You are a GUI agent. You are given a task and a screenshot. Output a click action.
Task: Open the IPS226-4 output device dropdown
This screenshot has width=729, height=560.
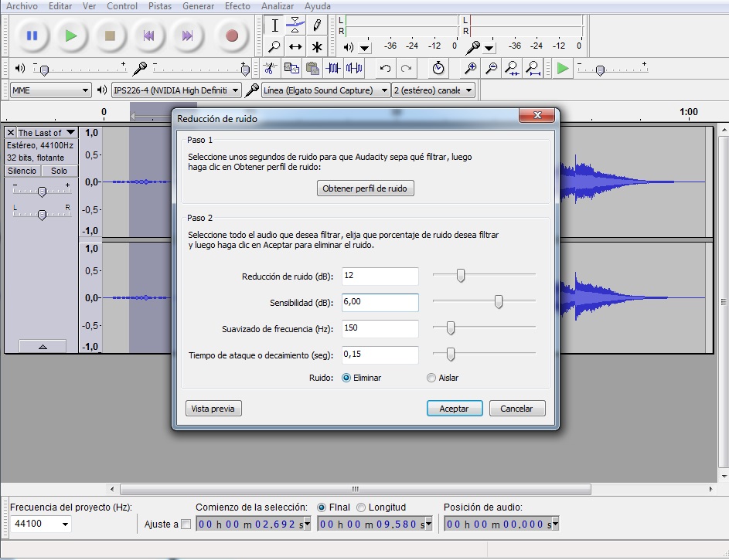coord(176,90)
